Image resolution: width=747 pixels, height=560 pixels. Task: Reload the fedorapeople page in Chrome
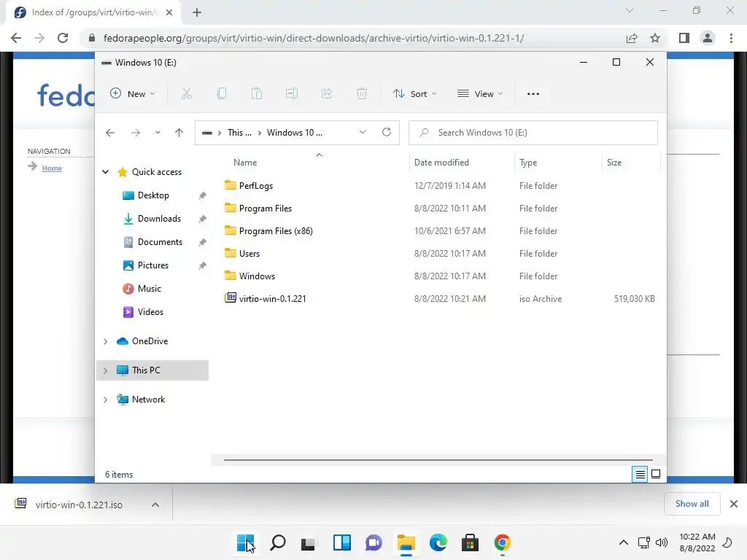tap(63, 38)
